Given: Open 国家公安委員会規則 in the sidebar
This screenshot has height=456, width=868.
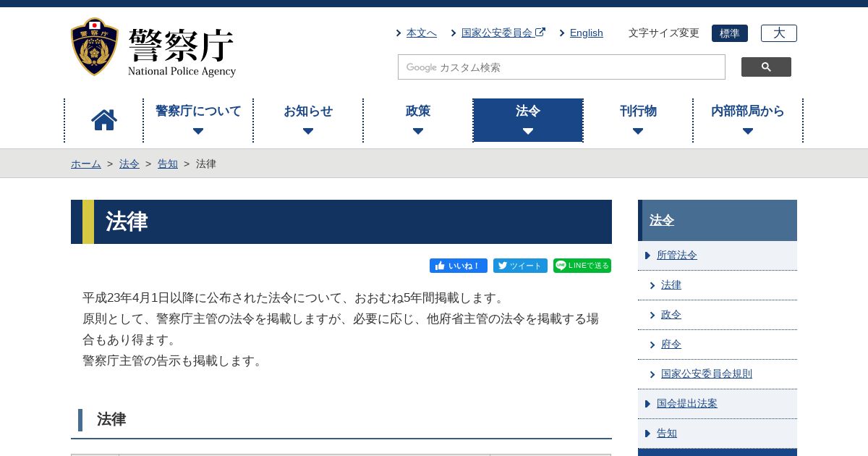Looking at the screenshot, I should [707, 374].
